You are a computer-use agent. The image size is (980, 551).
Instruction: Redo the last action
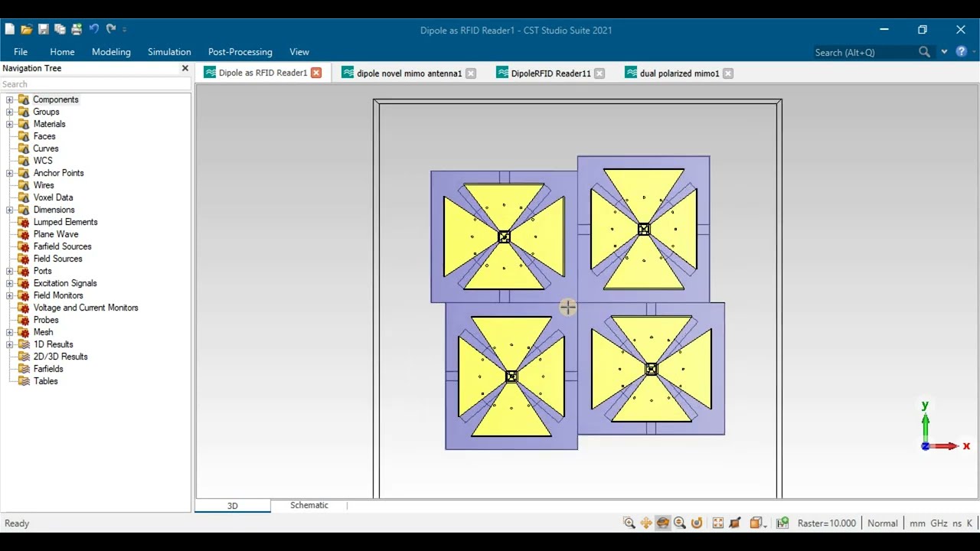[111, 29]
